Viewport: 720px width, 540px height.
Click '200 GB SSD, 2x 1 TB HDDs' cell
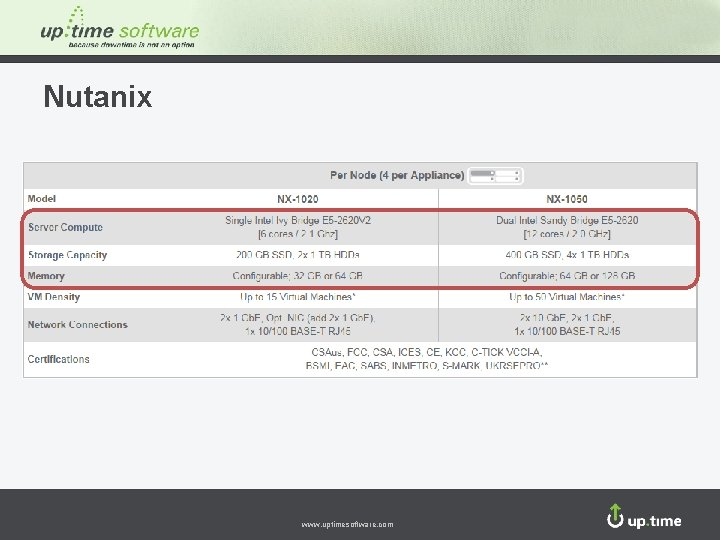[298, 255]
